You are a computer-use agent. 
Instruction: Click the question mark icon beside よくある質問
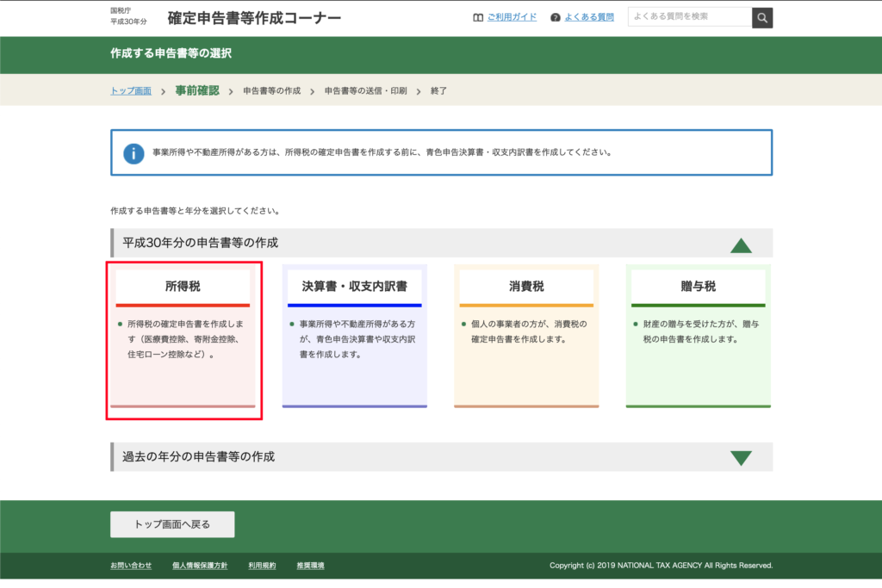(556, 17)
